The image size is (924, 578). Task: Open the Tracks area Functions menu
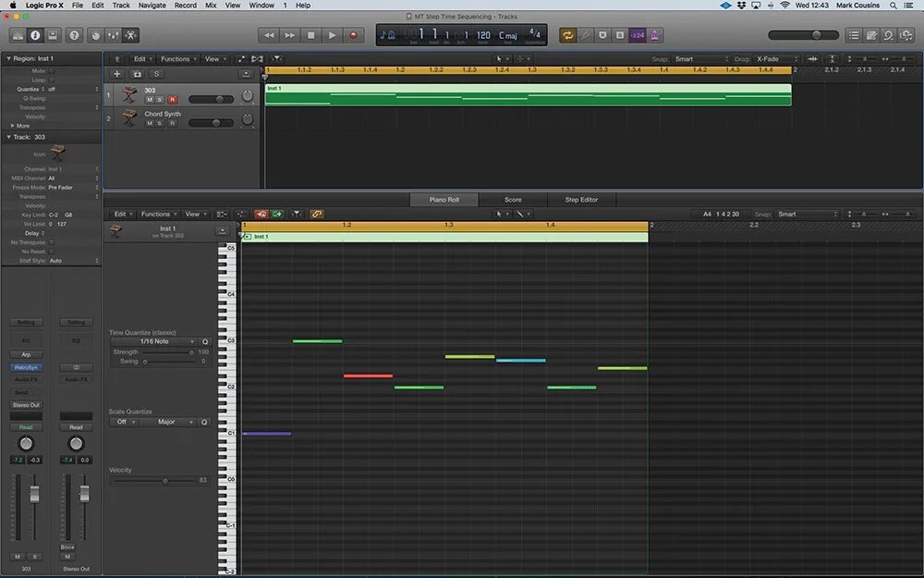click(x=178, y=59)
